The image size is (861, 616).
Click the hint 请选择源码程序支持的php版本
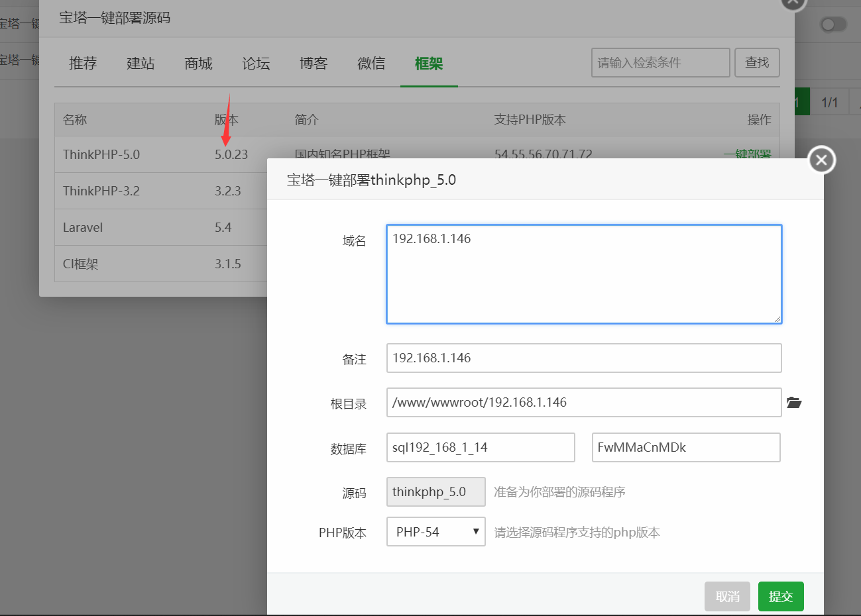[577, 532]
